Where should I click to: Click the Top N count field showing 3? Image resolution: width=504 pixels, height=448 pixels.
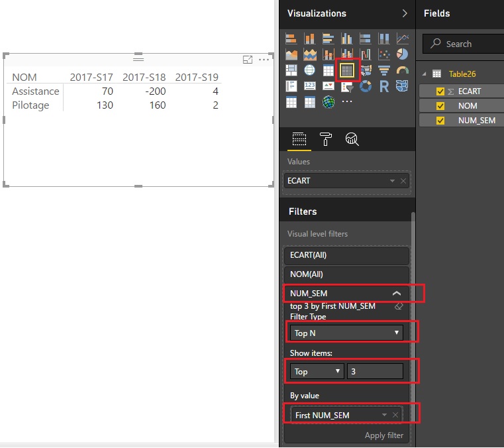click(375, 372)
